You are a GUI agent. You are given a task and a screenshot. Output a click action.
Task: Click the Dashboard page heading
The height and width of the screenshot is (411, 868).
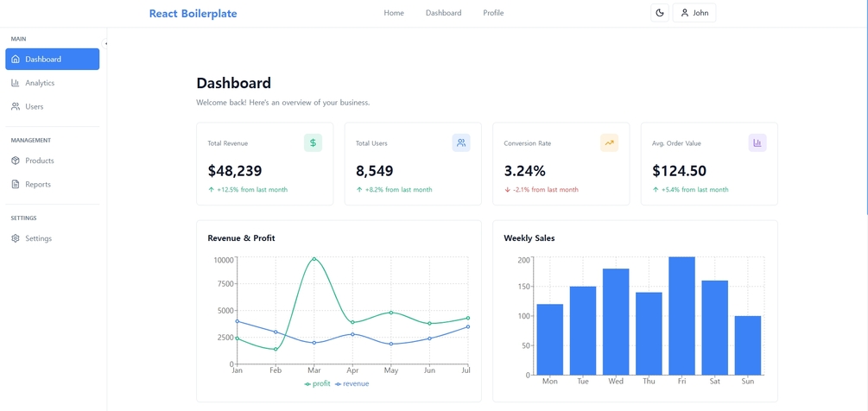(233, 83)
